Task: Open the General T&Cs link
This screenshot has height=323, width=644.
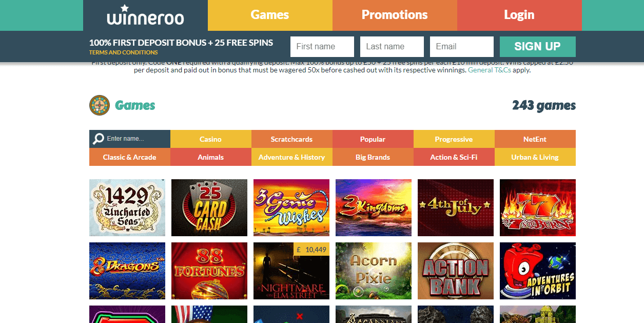Action: 490,70
